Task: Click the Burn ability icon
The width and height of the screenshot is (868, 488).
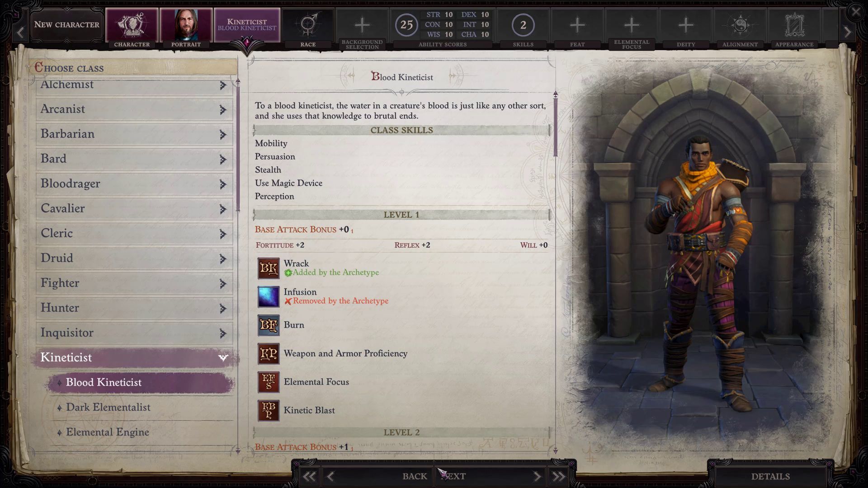Action: 269,325
